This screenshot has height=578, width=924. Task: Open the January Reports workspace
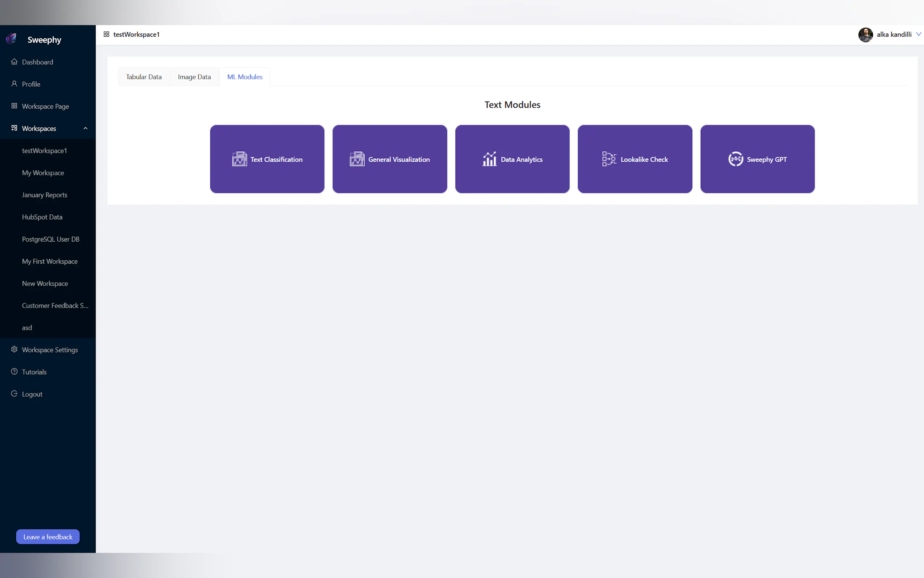[x=44, y=195]
